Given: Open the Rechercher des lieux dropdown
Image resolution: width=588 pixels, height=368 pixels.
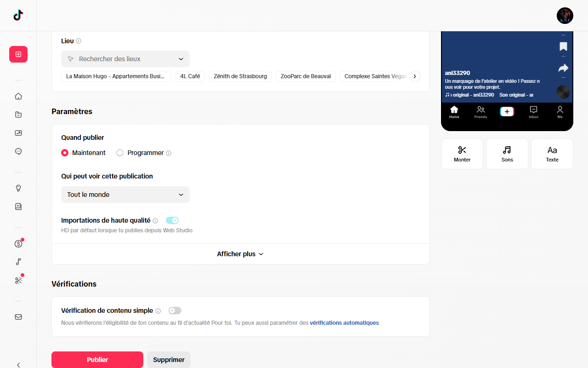Looking at the screenshot, I should [125, 59].
